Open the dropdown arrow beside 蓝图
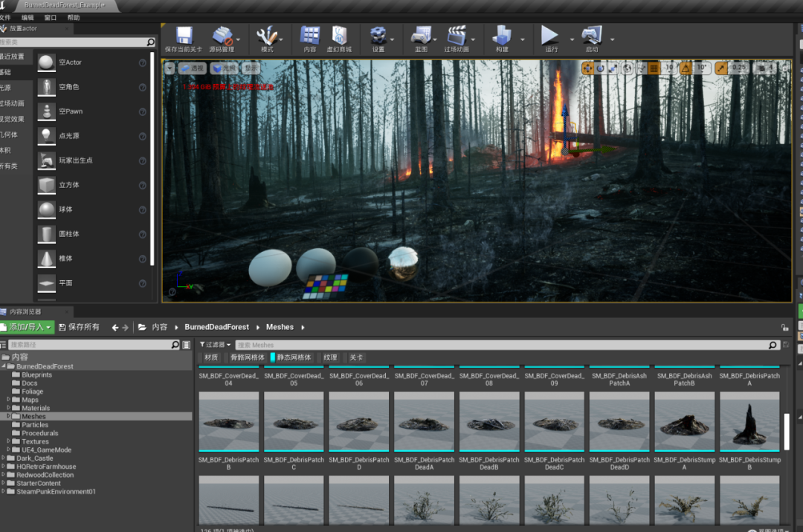Screen dimensions: 803x532 click(x=435, y=39)
